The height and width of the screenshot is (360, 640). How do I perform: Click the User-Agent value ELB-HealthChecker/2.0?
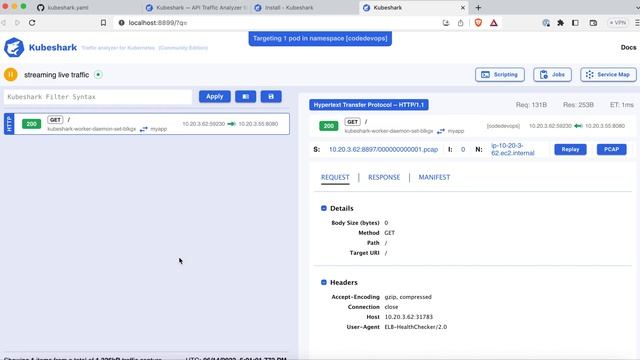pyautogui.click(x=416, y=327)
